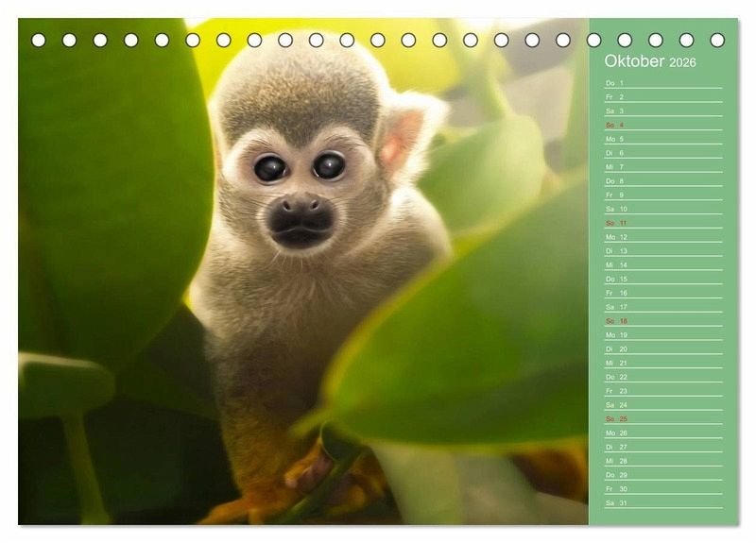Click the squirrel monkey's face
This screenshot has width=756, height=543.
click(x=301, y=189)
